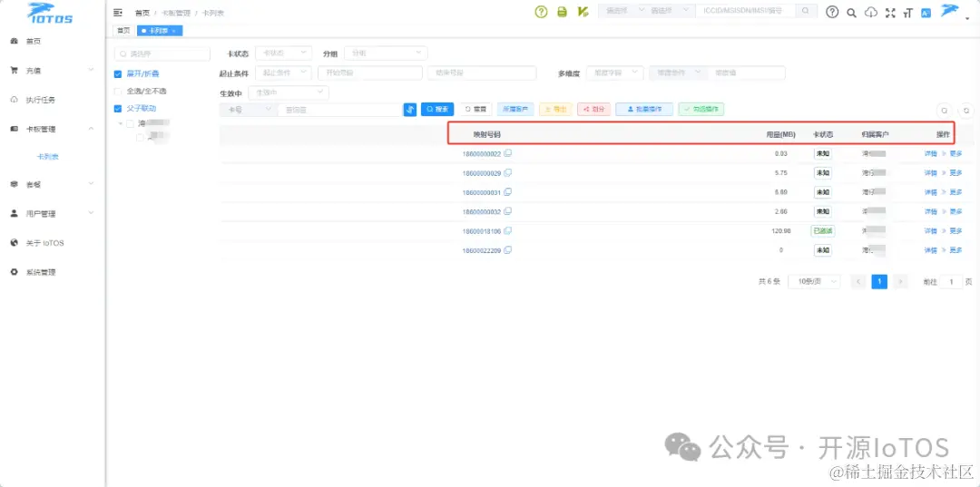Click the green VIP icon
Viewport: 980px width, 487px height.
click(583, 12)
